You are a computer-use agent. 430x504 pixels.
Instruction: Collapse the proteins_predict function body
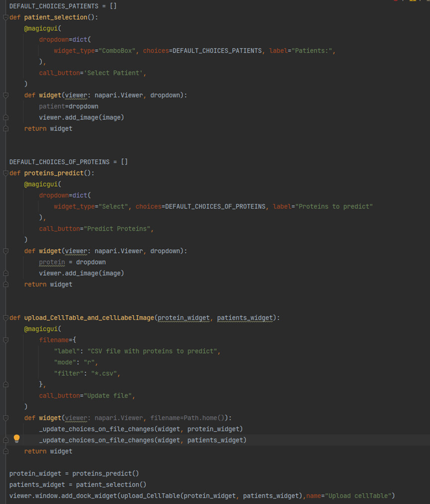point(5,173)
